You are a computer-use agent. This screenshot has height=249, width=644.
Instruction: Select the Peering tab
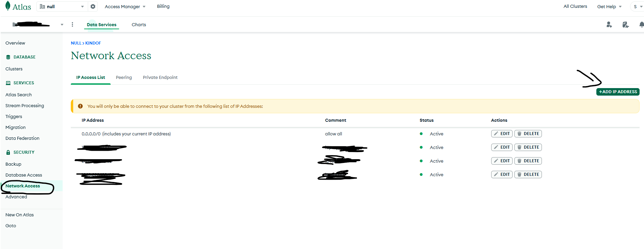pyautogui.click(x=124, y=78)
